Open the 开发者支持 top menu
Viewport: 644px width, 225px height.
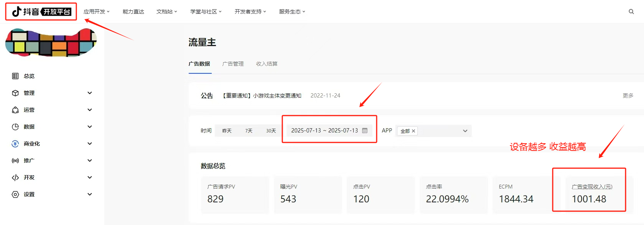coord(250,12)
